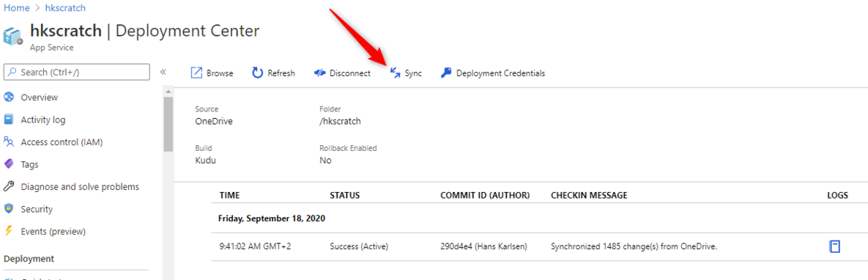Open the Overview sidebar item

pyautogui.click(x=39, y=97)
